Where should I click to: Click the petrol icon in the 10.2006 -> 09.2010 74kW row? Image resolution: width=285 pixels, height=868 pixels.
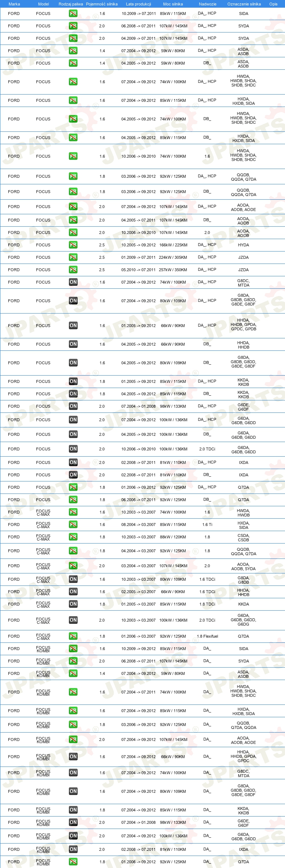click(x=73, y=156)
